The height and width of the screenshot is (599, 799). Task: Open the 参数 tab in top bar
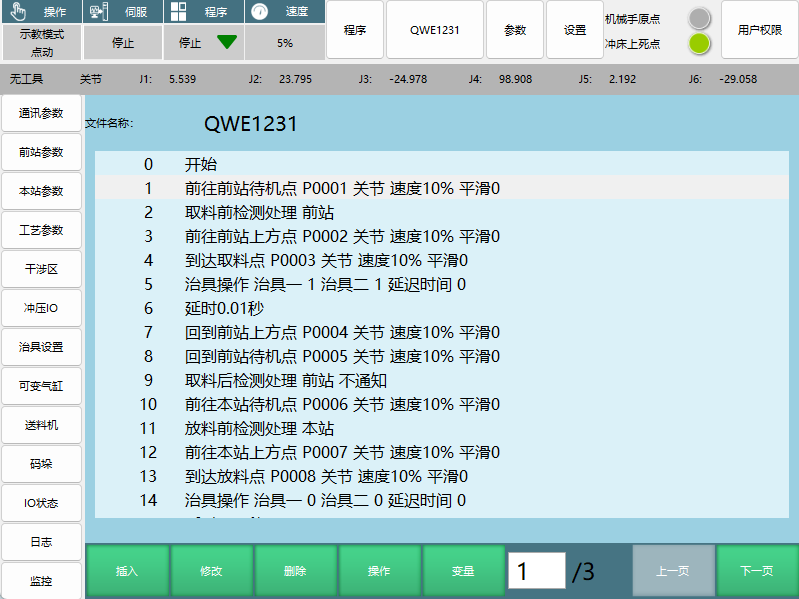pyautogui.click(x=515, y=30)
